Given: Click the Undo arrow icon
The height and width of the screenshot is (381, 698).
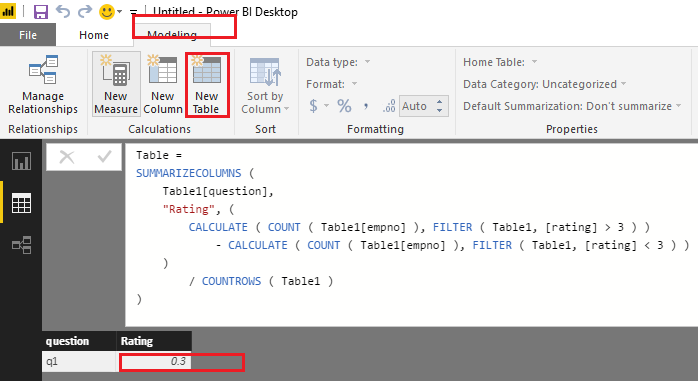Looking at the screenshot, I should tap(63, 11).
